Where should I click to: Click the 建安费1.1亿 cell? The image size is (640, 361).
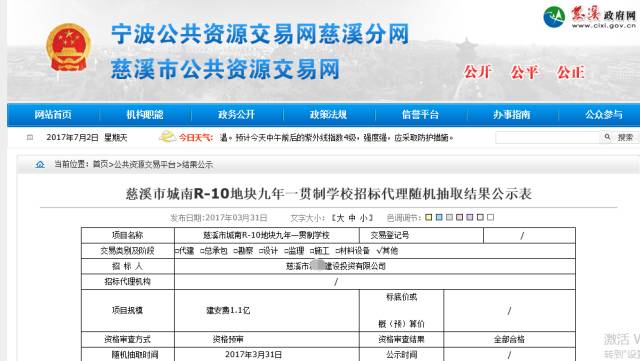coord(267,310)
